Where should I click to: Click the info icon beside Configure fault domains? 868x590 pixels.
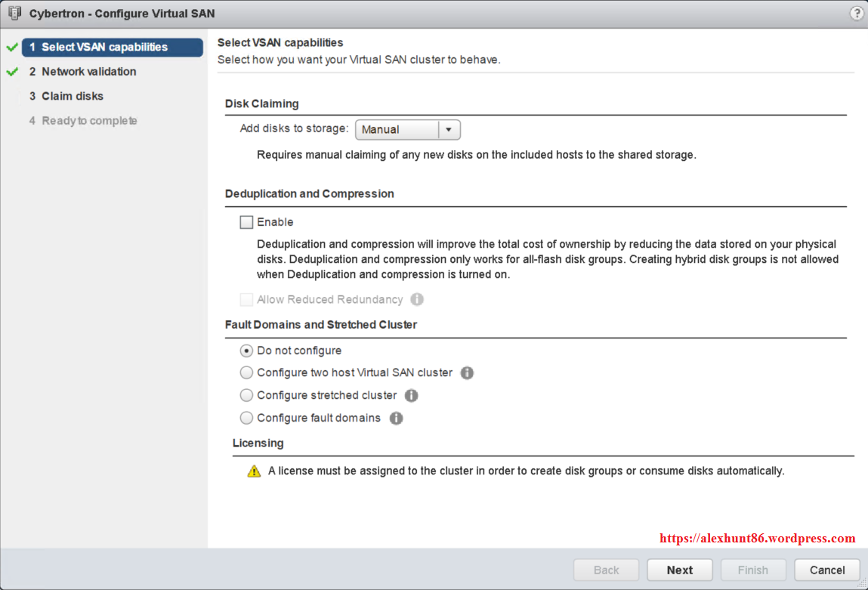pos(396,418)
